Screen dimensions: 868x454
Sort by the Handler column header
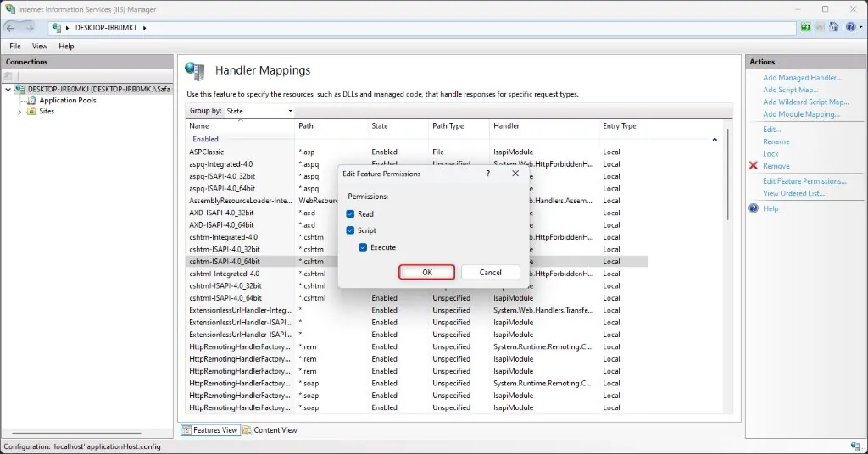click(544, 126)
